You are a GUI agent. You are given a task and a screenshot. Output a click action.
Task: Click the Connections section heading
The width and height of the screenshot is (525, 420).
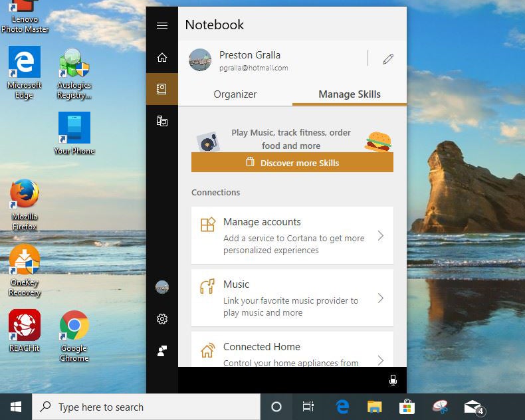[215, 192]
